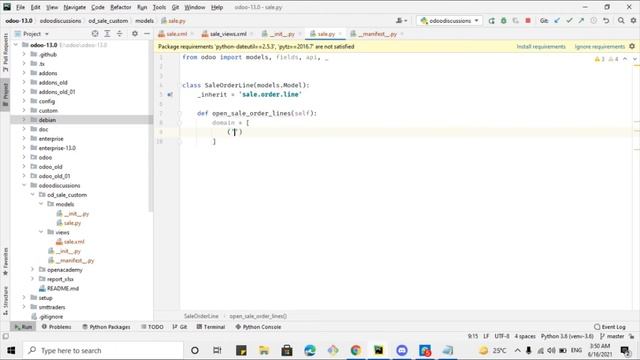
Task: Click Ignore requirements link
Action: (x=600, y=47)
